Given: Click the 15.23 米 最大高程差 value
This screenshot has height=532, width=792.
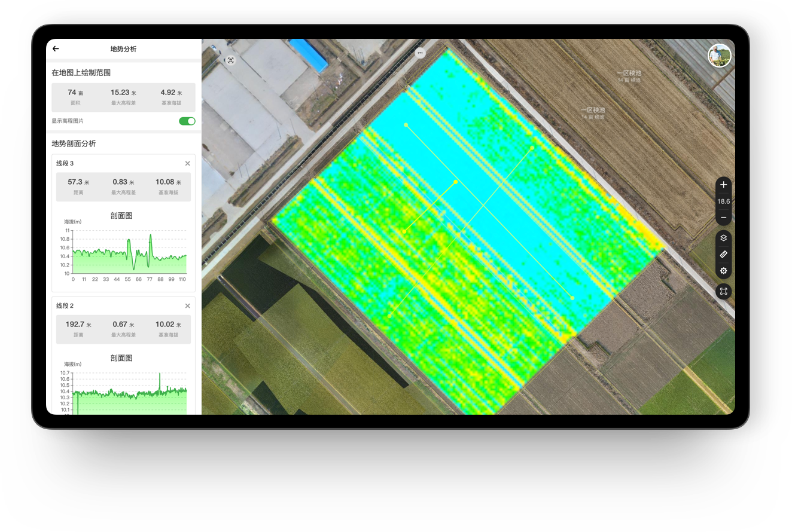Looking at the screenshot, I should pos(123,93).
